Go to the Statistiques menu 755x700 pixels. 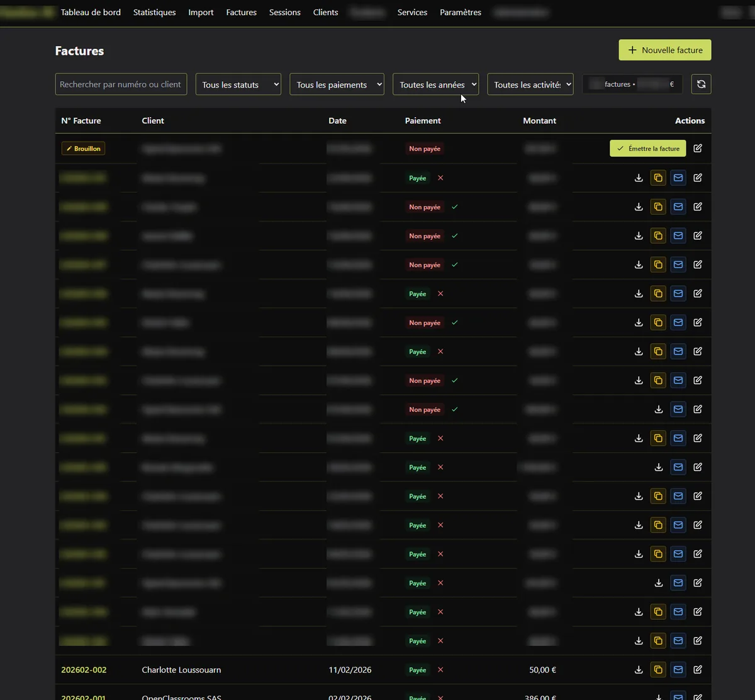point(154,13)
